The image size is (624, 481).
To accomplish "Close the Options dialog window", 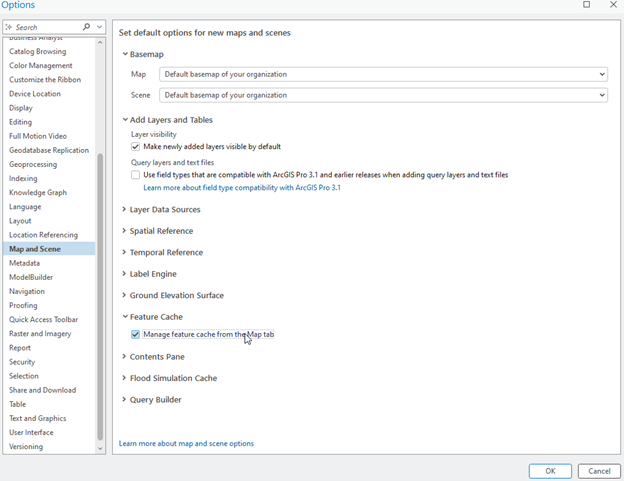I will (x=613, y=4).
